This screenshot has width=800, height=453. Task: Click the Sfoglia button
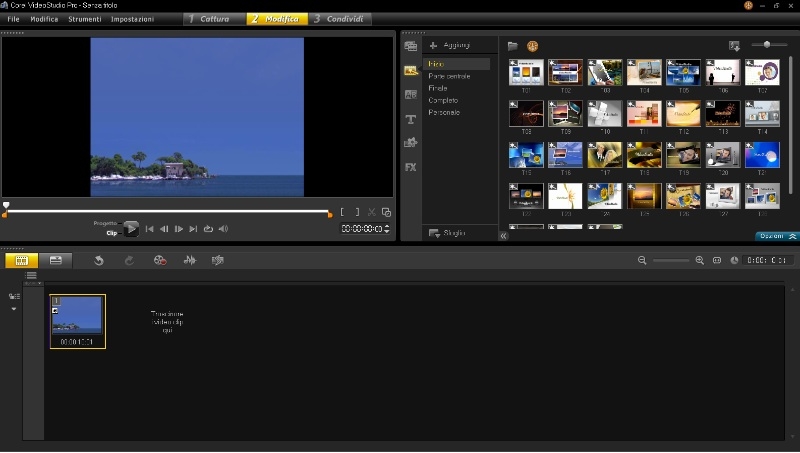pos(448,233)
